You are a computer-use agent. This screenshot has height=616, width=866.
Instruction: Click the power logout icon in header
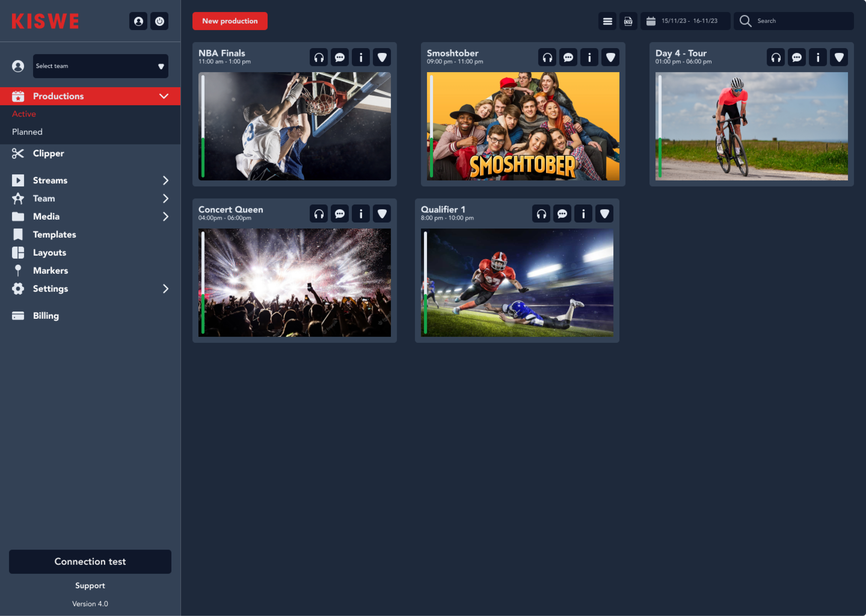(159, 21)
